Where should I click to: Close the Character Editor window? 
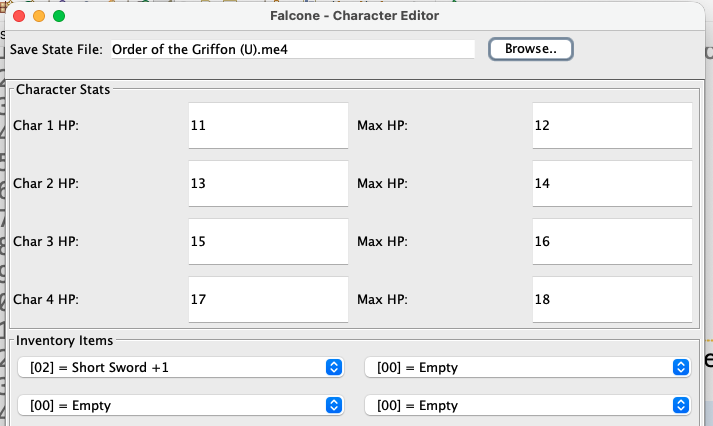click(x=19, y=16)
